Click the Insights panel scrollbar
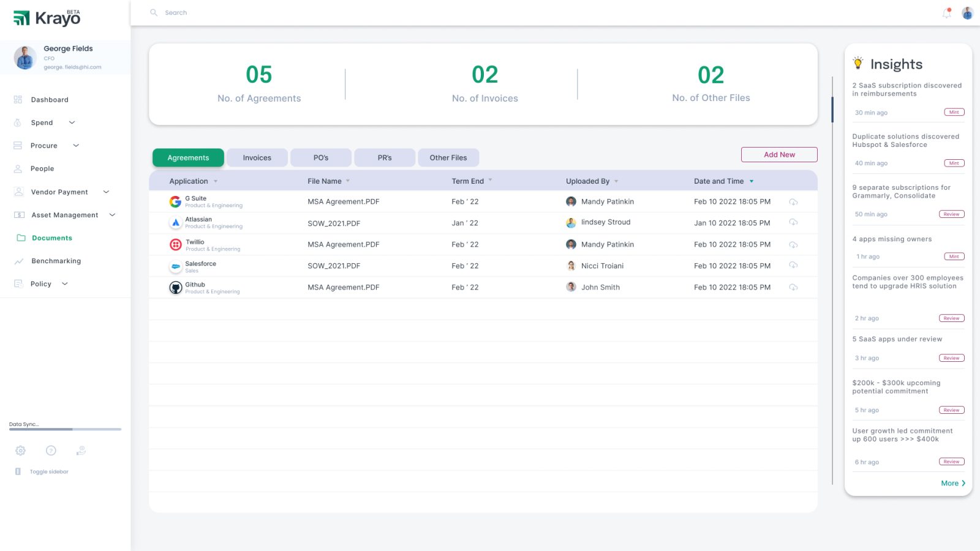 [832, 110]
